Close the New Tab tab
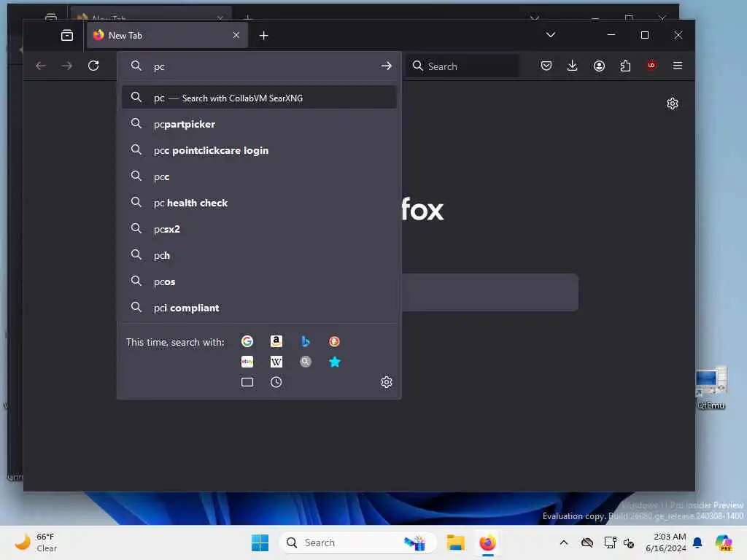The width and height of the screenshot is (747, 560). (x=236, y=35)
